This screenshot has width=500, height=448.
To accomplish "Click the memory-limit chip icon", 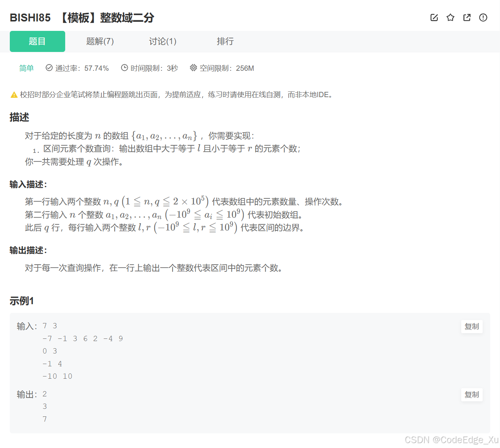I will click(x=193, y=68).
